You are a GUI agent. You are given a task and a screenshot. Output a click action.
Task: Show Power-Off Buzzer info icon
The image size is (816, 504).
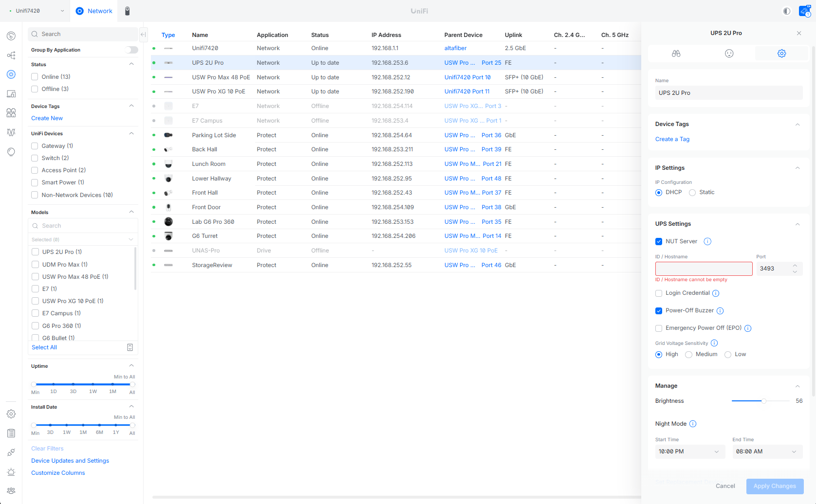720,311
